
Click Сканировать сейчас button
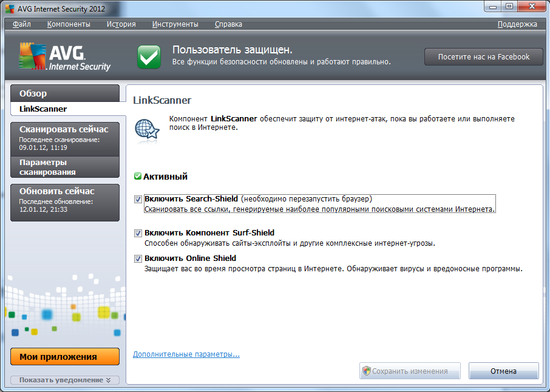click(65, 139)
